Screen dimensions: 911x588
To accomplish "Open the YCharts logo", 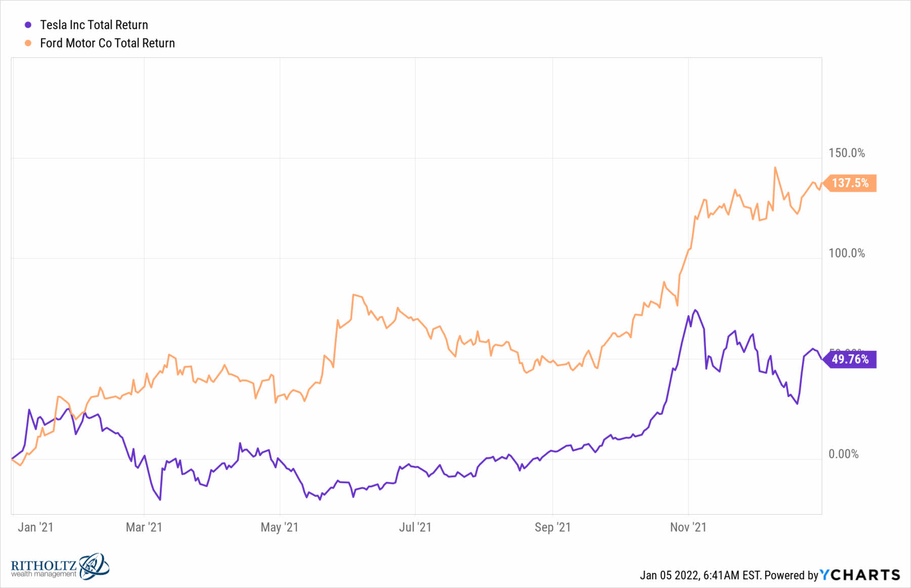I will pos(860,575).
